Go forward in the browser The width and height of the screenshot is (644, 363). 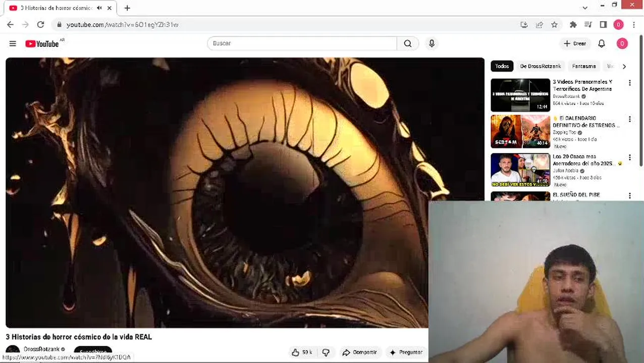pyautogui.click(x=25, y=24)
